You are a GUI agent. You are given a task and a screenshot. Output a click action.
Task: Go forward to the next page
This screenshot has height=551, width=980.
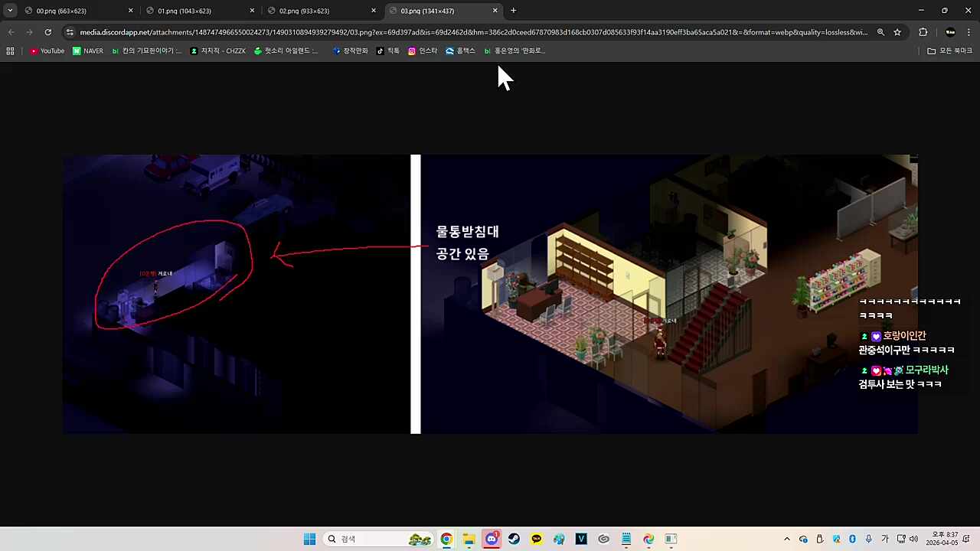click(x=29, y=32)
